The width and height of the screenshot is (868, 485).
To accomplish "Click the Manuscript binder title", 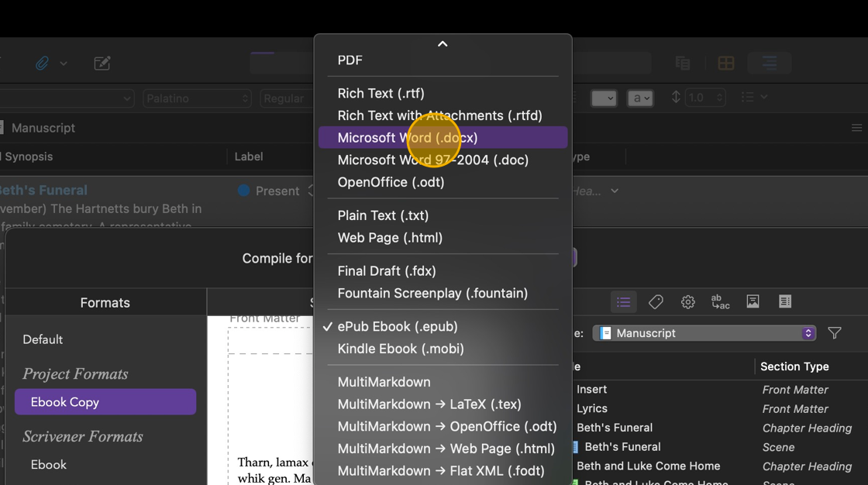I will pyautogui.click(x=43, y=128).
